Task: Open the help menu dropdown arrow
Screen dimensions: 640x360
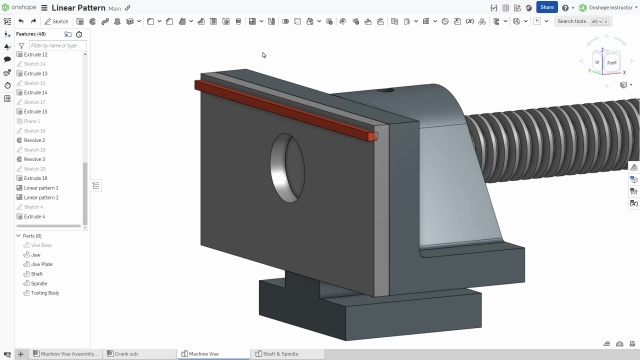Action: click(573, 8)
